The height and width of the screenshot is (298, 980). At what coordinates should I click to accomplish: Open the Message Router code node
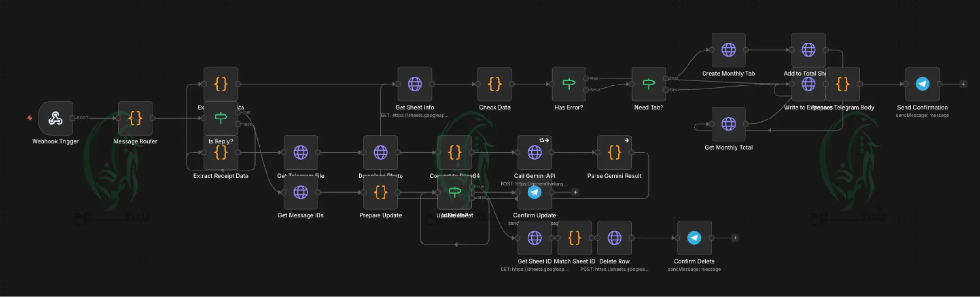coord(135,118)
